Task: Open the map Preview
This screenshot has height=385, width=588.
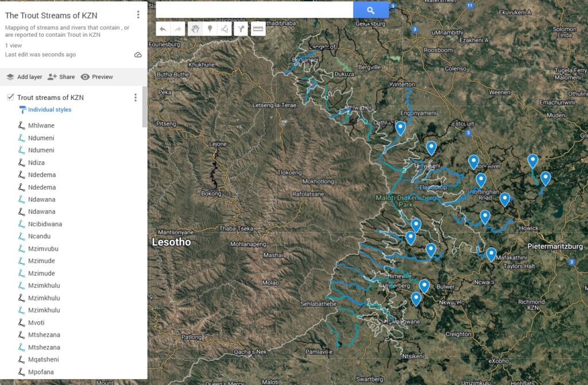Action: pos(96,77)
